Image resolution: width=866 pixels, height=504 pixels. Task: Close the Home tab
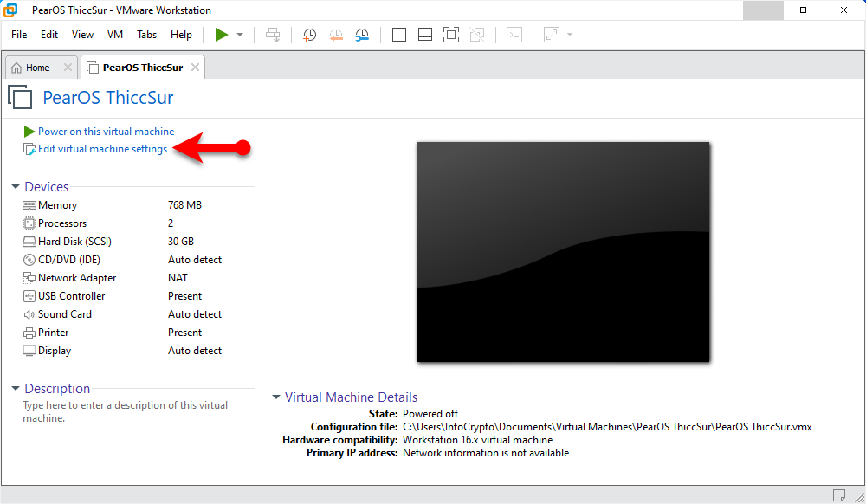[x=68, y=68]
